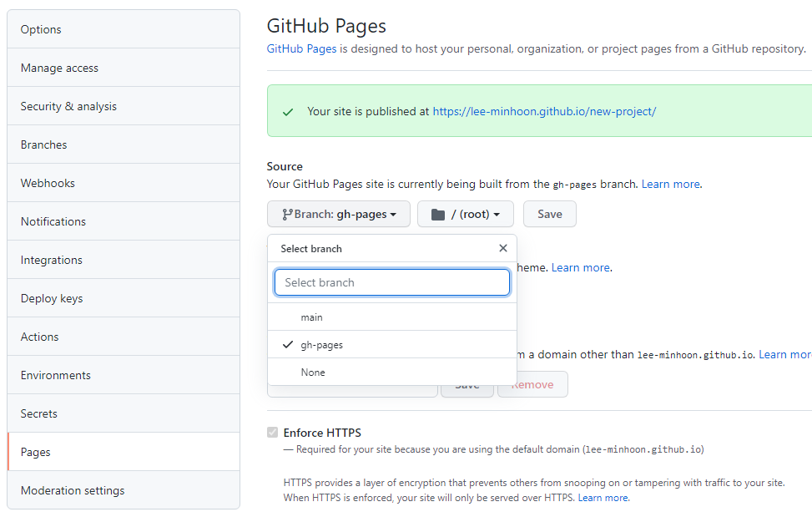Open Environments settings
This screenshot has height=517, width=812.
[124, 374]
